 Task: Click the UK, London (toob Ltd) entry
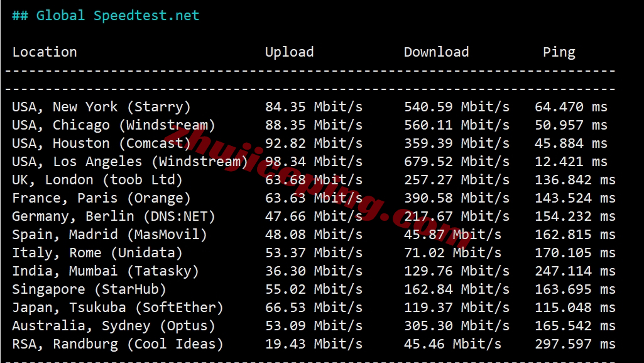click(97, 180)
